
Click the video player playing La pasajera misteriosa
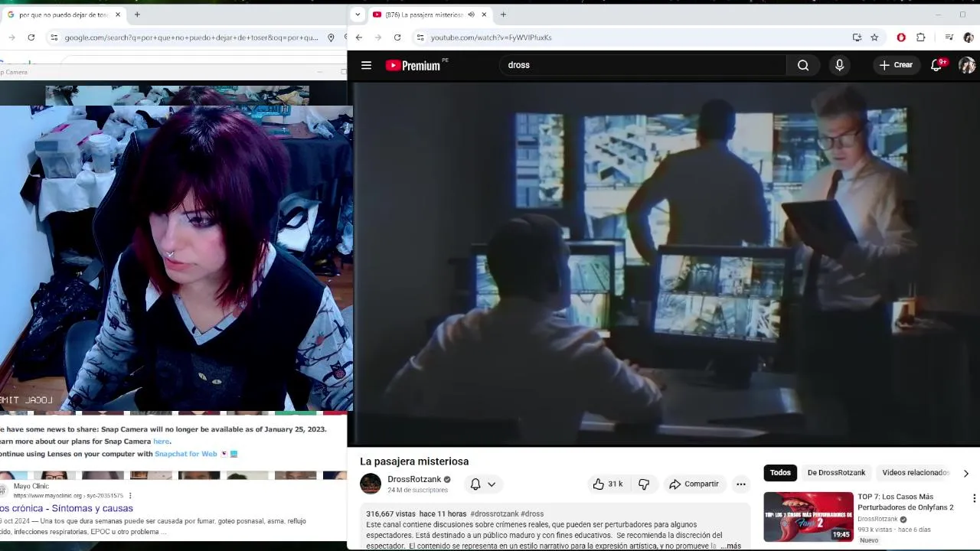point(664,264)
